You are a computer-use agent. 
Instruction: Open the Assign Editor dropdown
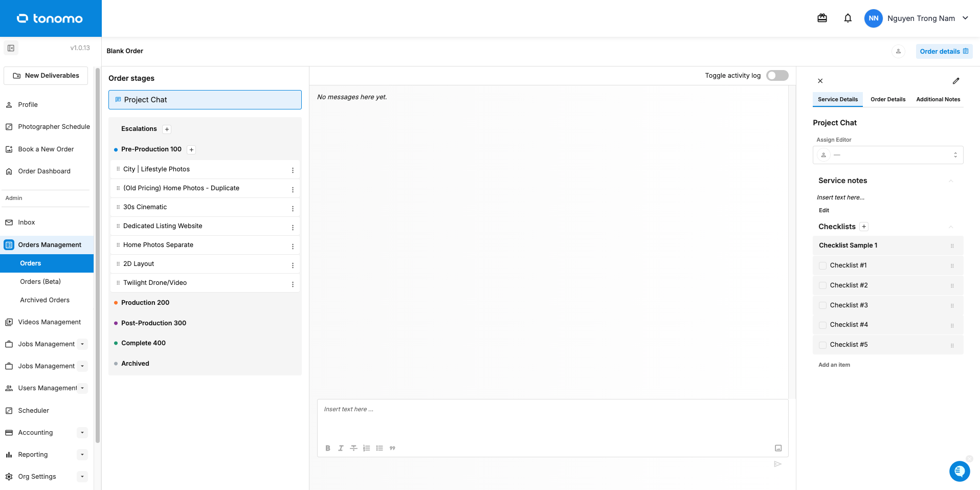(x=888, y=155)
